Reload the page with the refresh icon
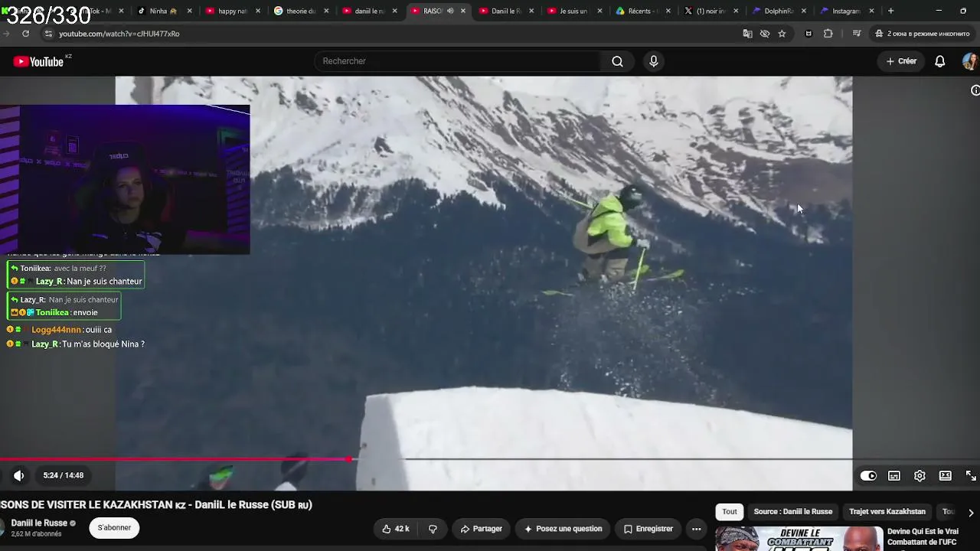The width and height of the screenshot is (980, 551). [25, 34]
